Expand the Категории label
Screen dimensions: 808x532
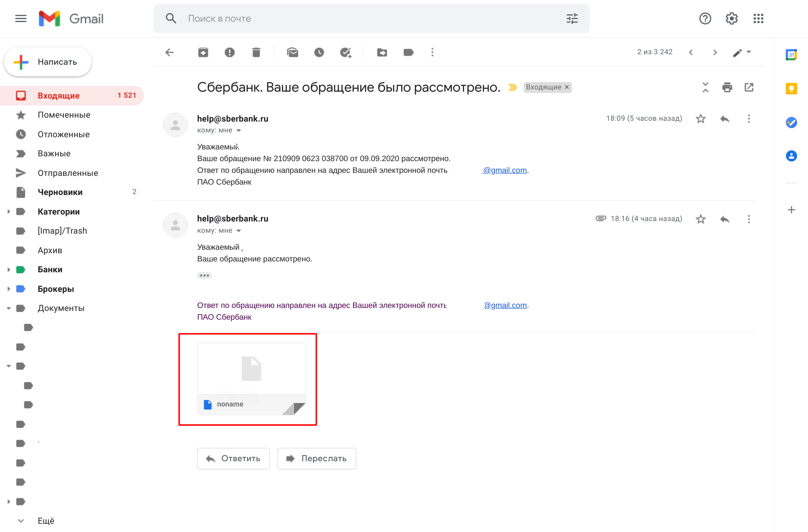9,211
